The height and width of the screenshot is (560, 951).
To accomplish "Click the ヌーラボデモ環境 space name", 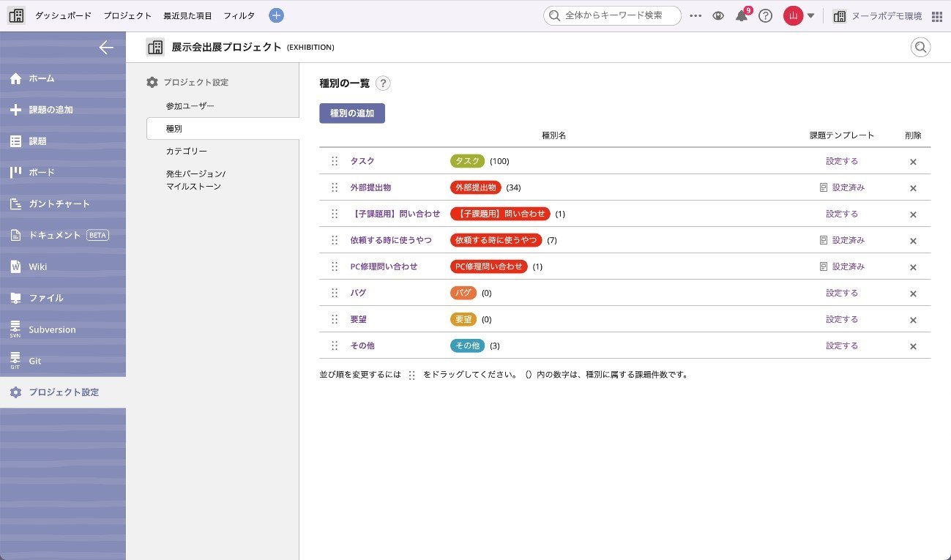I will point(887,16).
